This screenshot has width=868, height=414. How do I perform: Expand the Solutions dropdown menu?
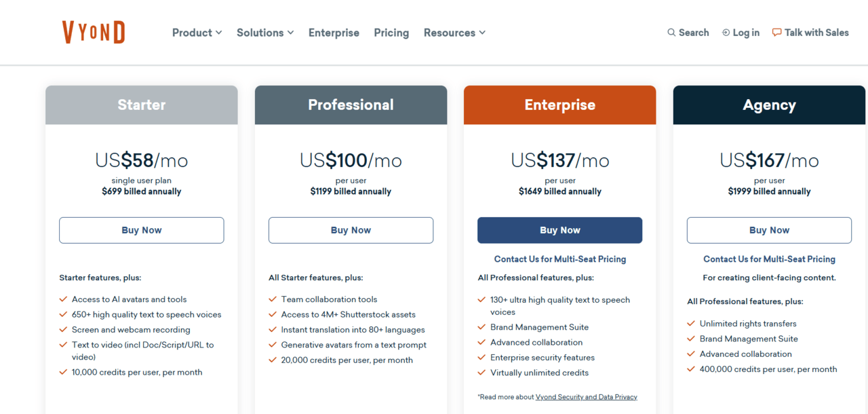point(264,33)
